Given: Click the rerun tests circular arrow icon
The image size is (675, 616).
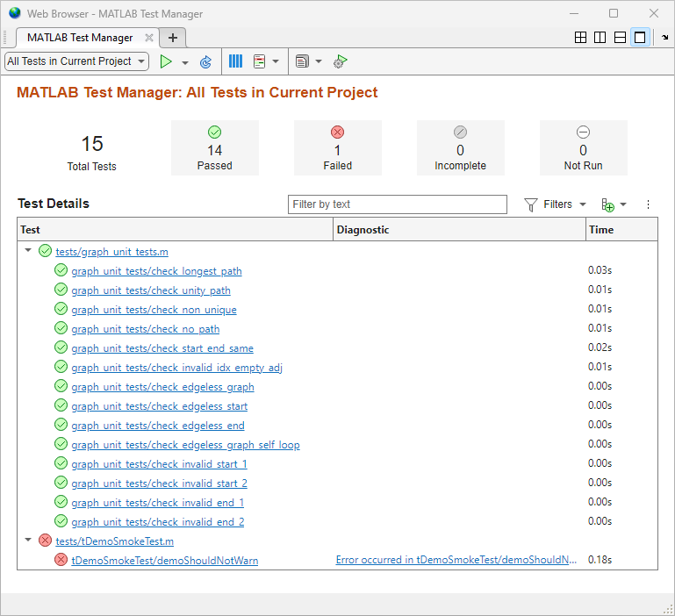Looking at the screenshot, I should click(206, 61).
